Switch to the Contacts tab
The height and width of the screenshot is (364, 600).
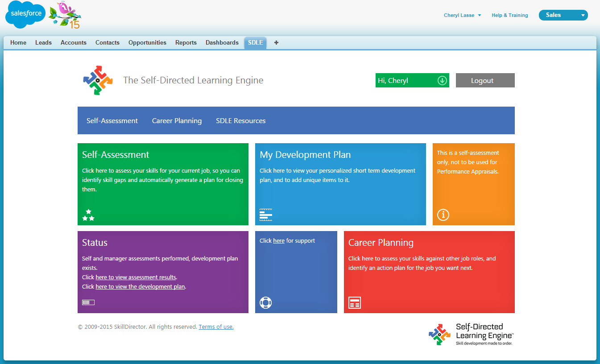108,43
